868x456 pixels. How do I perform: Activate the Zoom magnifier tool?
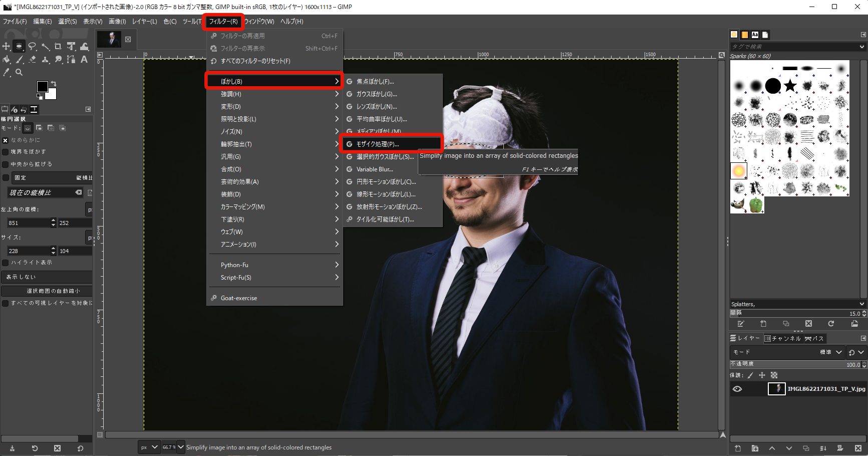pos(19,73)
